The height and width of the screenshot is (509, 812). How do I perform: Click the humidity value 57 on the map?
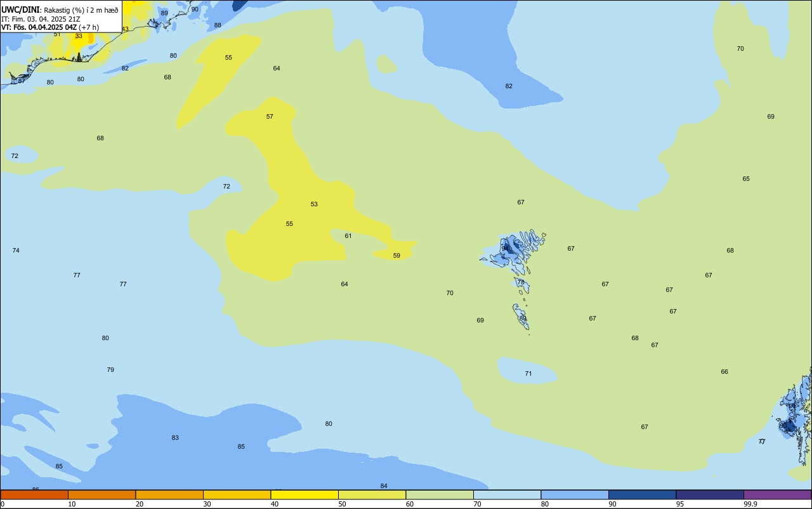(270, 117)
